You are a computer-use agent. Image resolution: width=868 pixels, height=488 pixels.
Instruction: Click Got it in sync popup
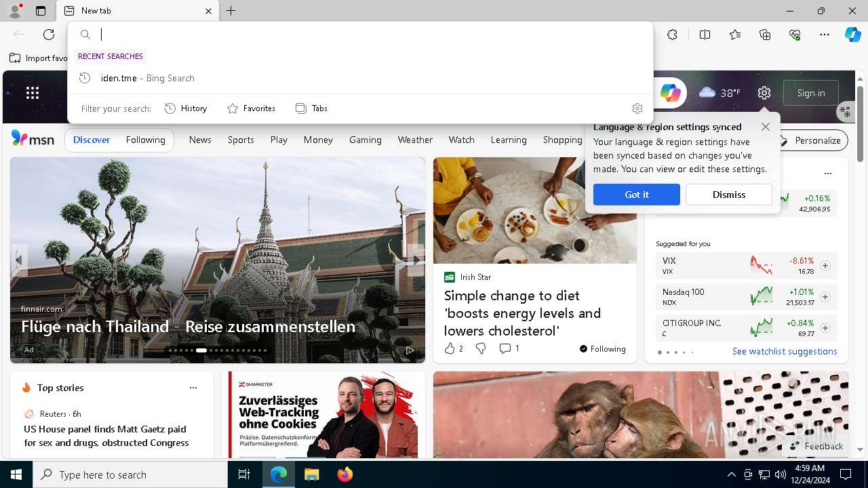[x=636, y=195]
